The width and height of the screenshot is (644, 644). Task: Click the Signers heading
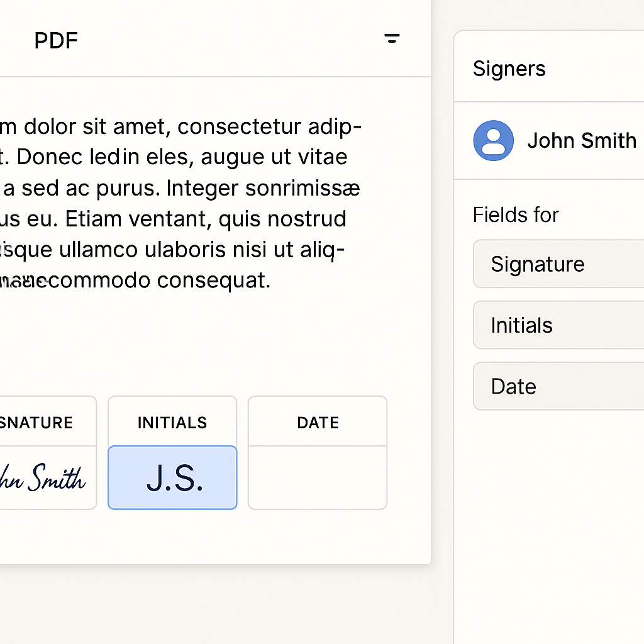point(509,69)
